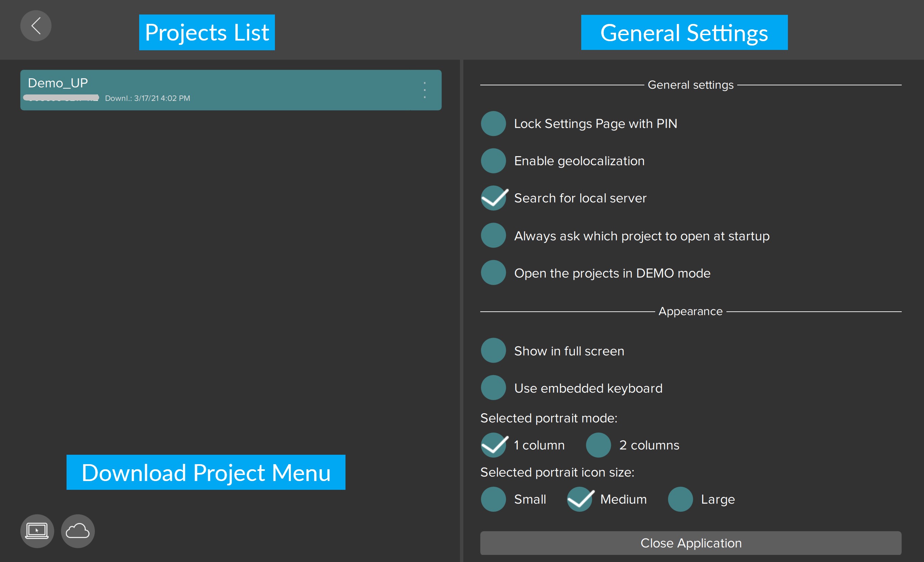Screen dimensions: 924x562
Task: Choose Medium portrait icon size
Action: [579, 499]
